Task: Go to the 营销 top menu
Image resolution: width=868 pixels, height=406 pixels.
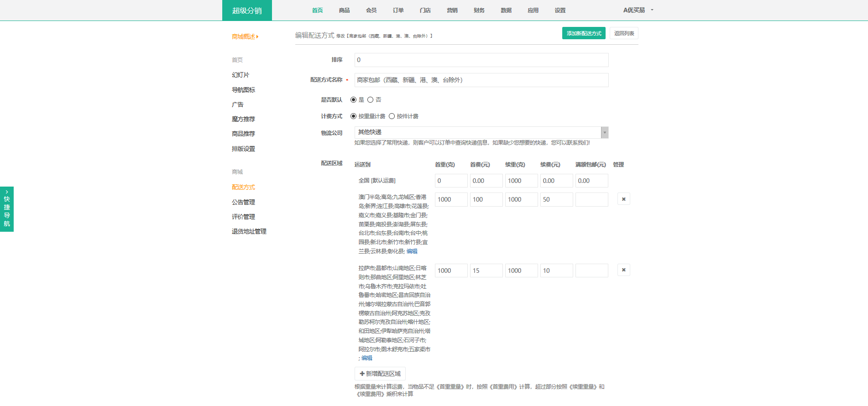Action: pos(452,10)
